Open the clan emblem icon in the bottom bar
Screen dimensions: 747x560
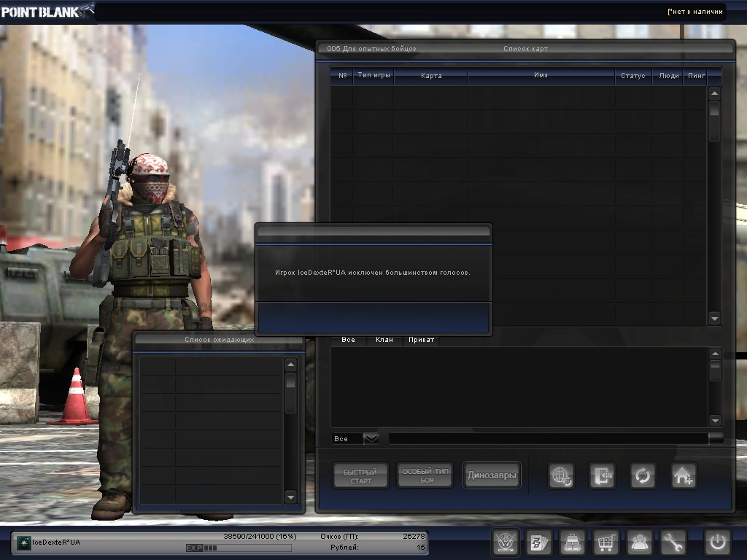point(505,542)
